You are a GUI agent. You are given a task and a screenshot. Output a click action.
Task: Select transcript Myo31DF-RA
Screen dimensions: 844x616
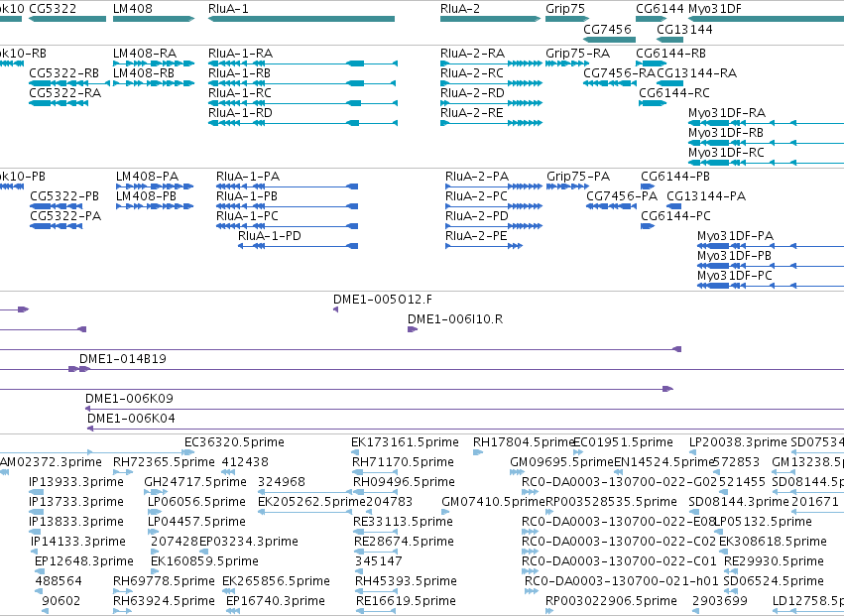click(x=766, y=123)
